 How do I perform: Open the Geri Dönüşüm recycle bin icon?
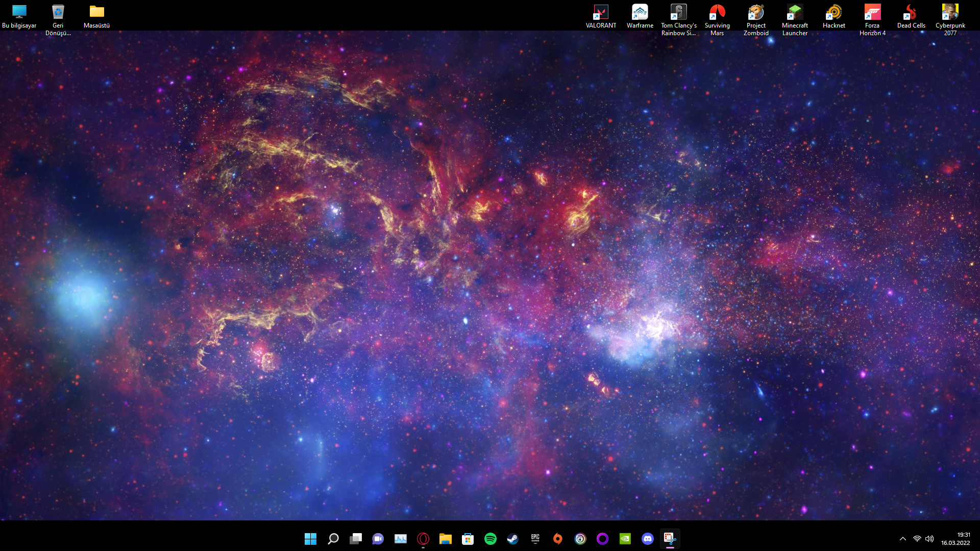tap(58, 20)
